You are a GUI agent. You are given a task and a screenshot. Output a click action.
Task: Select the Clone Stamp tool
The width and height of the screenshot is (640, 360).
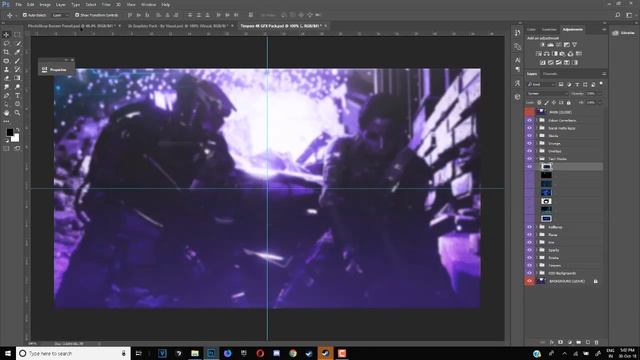[6, 70]
